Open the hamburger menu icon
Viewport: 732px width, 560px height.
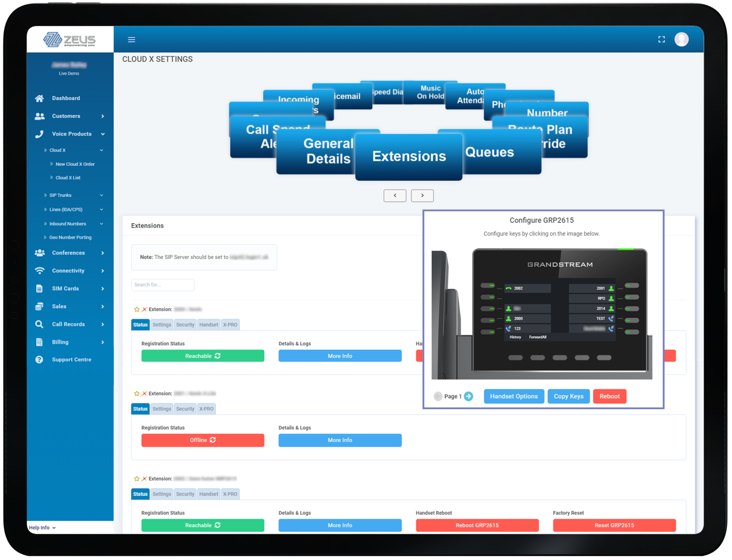coord(131,39)
